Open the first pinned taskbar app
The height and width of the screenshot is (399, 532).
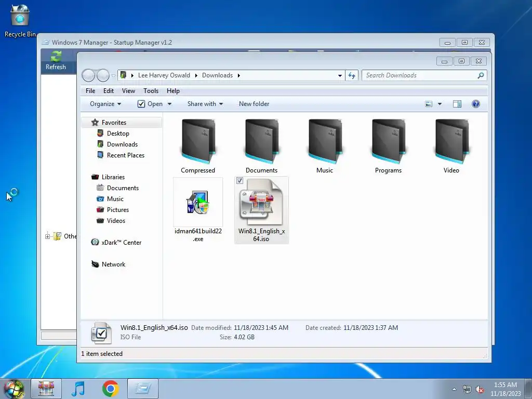46,389
